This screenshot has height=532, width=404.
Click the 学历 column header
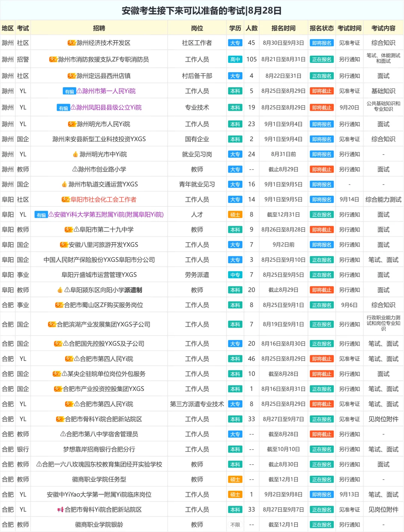point(235,28)
